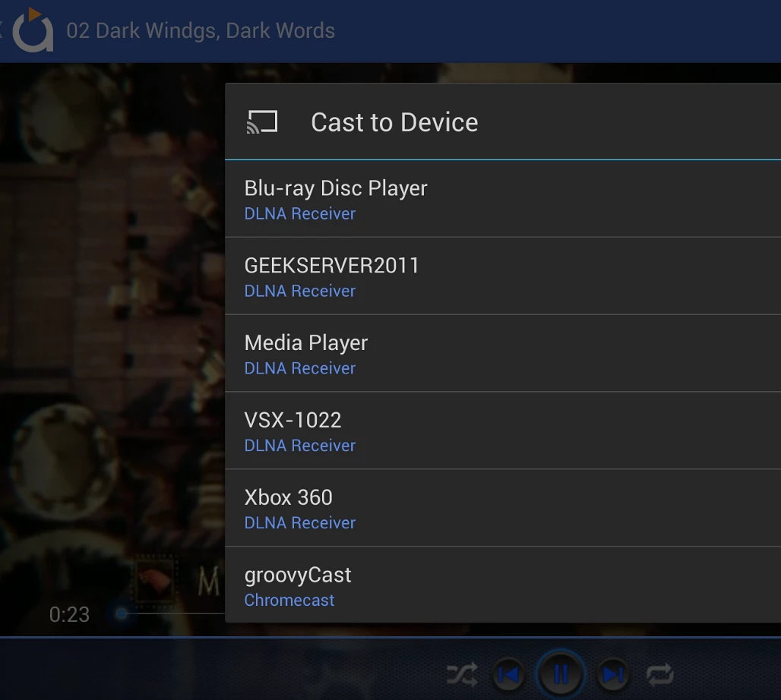Select Blu-ray Disc Player device
781x700 pixels.
click(x=503, y=199)
